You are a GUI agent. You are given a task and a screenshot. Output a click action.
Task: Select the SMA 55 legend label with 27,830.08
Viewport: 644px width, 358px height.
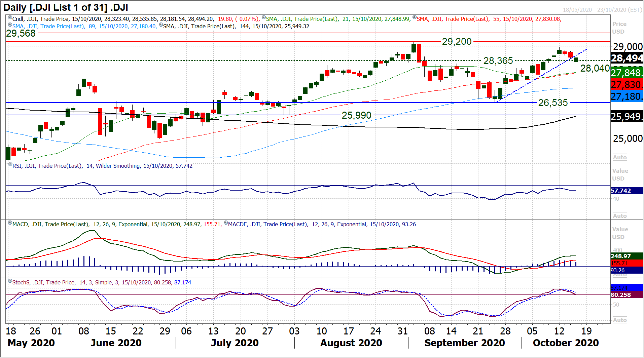coord(489,19)
